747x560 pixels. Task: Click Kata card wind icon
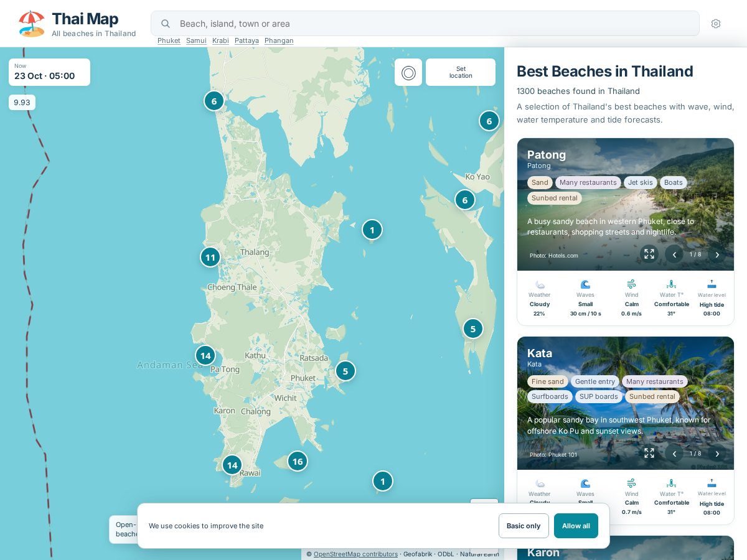tap(631, 483)
